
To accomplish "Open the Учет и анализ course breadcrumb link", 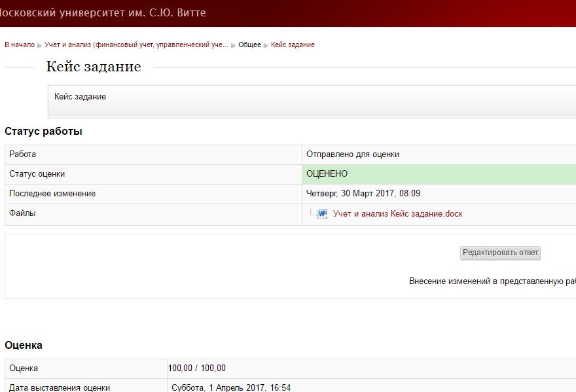I will pos(136,45).
